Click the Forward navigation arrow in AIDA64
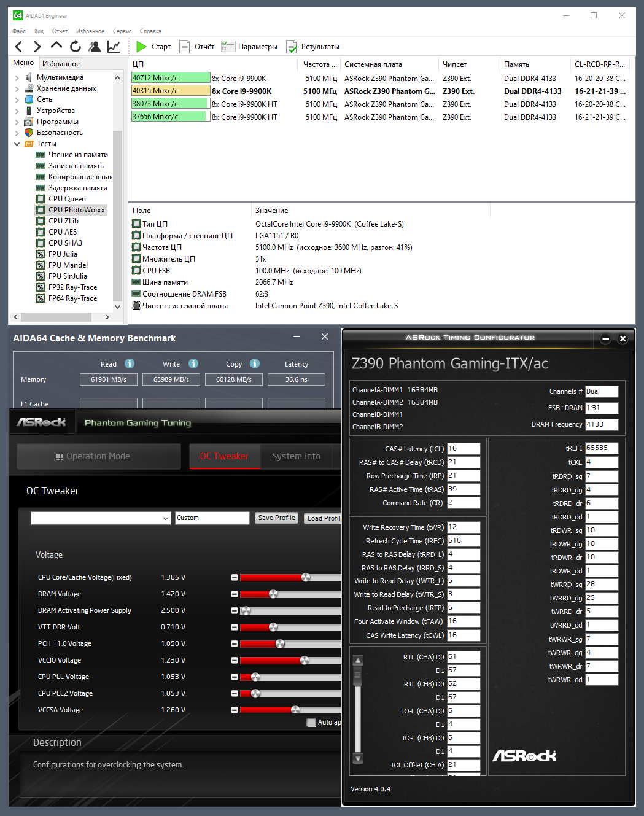Image resolution: width=644 pixels, height=816 pixels. tap(37, 47)
